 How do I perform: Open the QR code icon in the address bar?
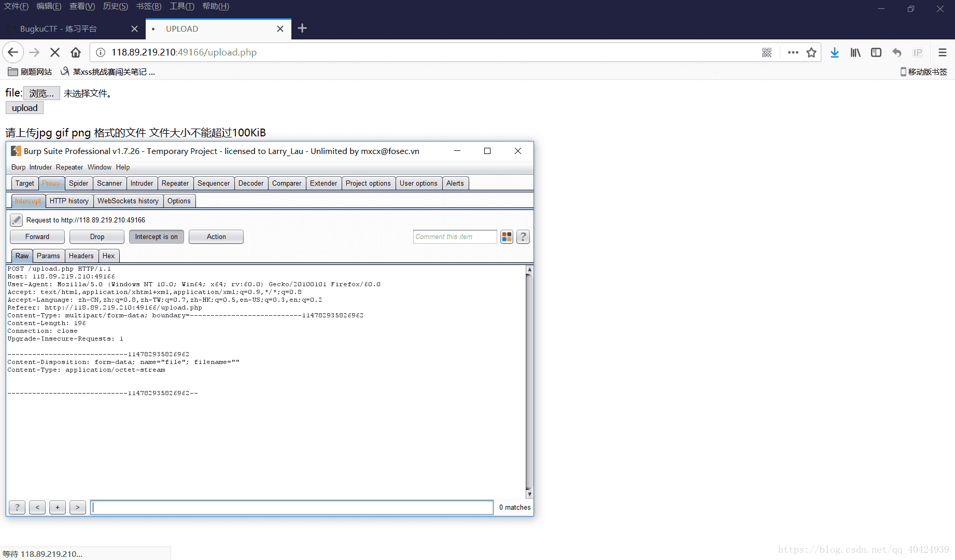click(767, 52)
